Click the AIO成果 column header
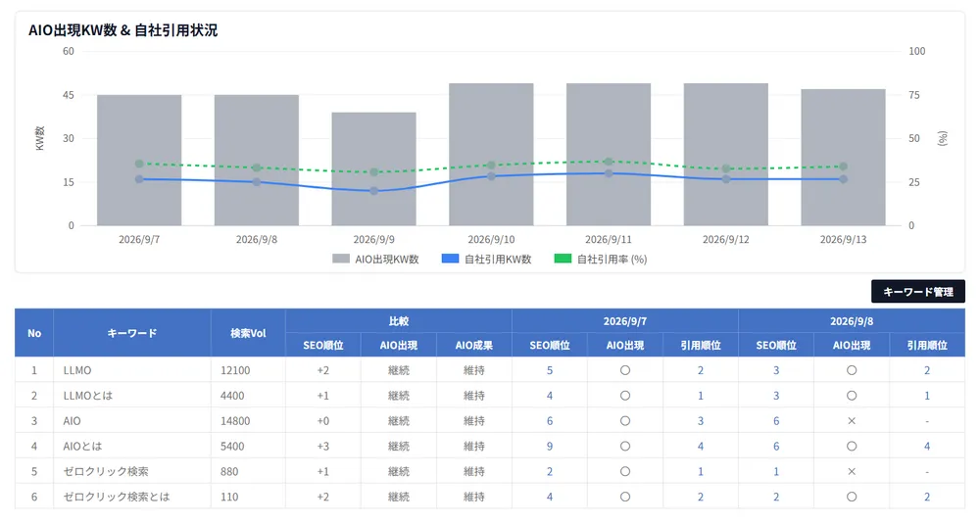This screenshot has width=980, height=524. 473,345
